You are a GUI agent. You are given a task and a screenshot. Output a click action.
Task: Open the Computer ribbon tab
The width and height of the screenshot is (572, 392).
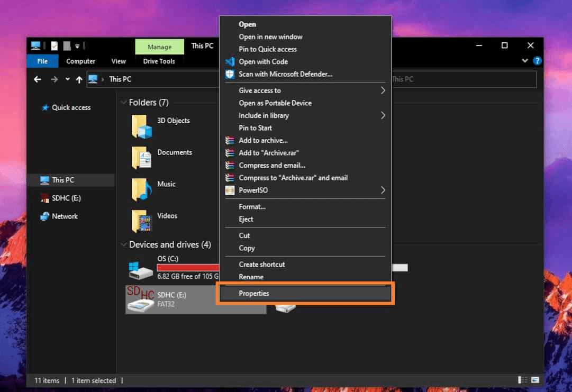coord(80,61)
